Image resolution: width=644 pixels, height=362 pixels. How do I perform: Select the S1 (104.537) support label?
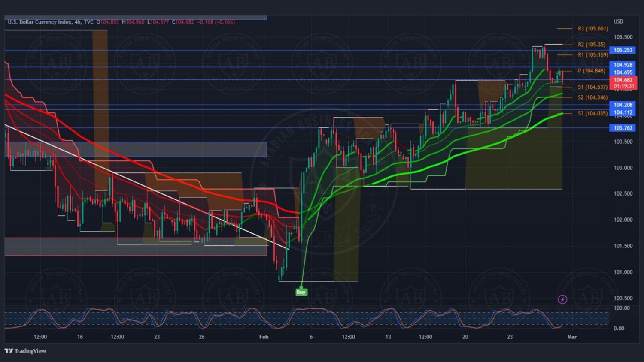(593, 87)
